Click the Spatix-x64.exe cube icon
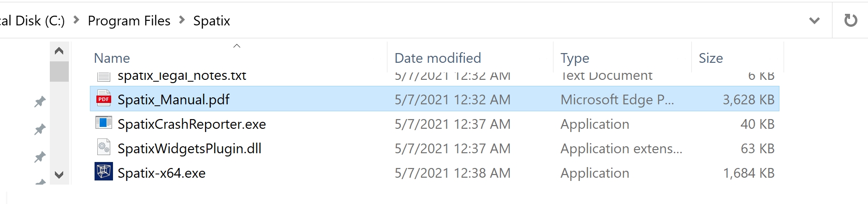Image resolution: width=868 pixels, height=204 pixels. 104,172
